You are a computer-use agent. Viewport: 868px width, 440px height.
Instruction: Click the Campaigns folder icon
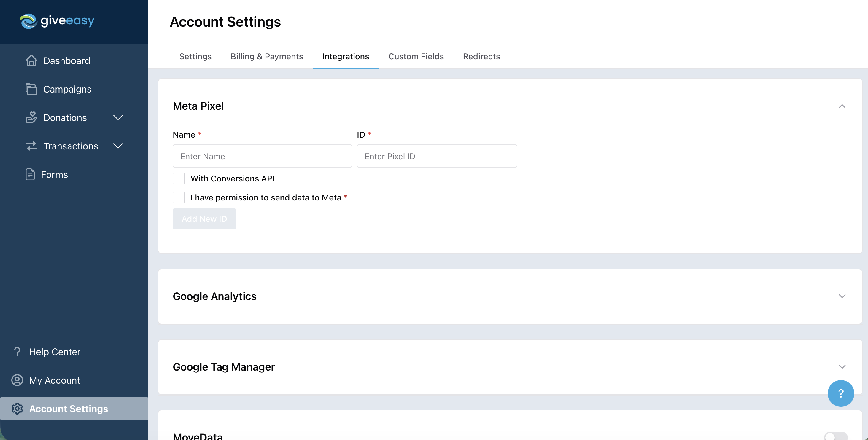[x=31, y=89]
